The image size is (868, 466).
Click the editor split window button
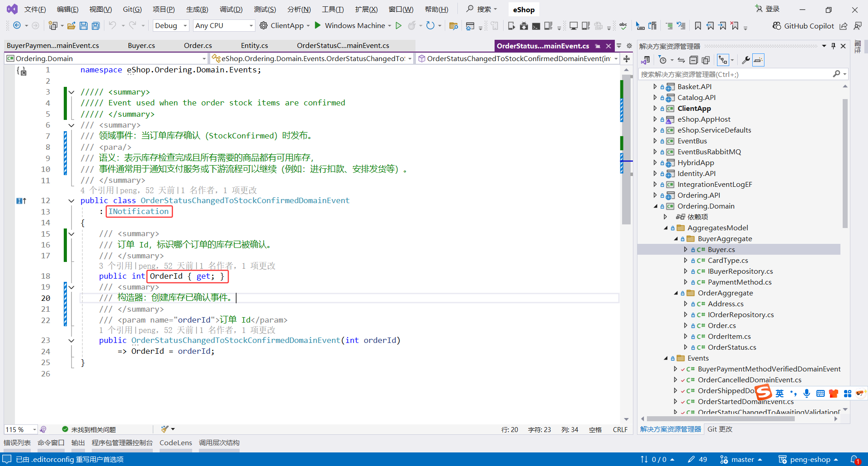pos(627,58)
